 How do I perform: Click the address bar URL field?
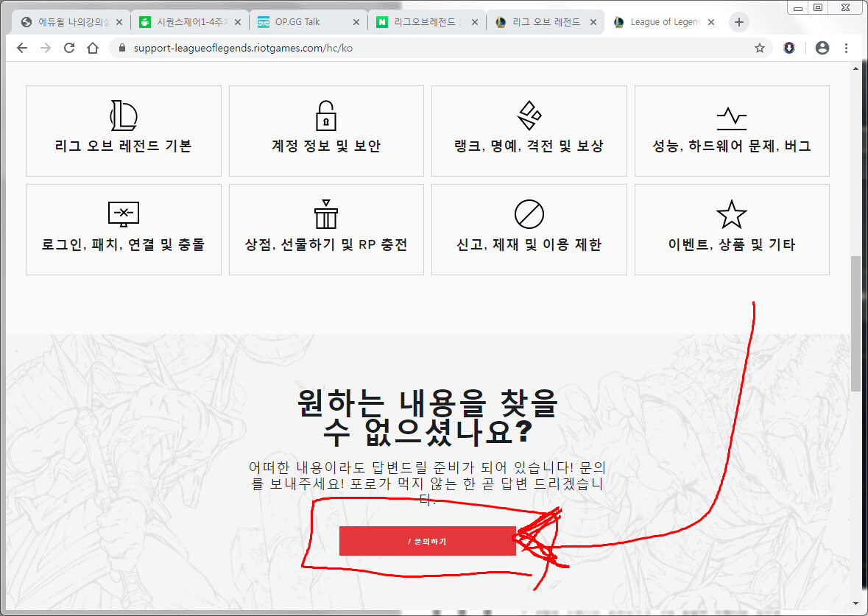368,48
